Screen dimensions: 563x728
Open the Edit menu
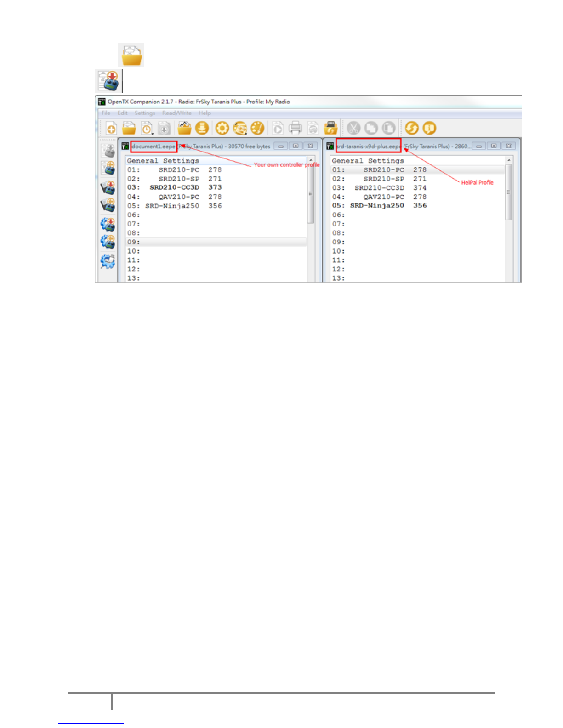(x=122, y=113)
